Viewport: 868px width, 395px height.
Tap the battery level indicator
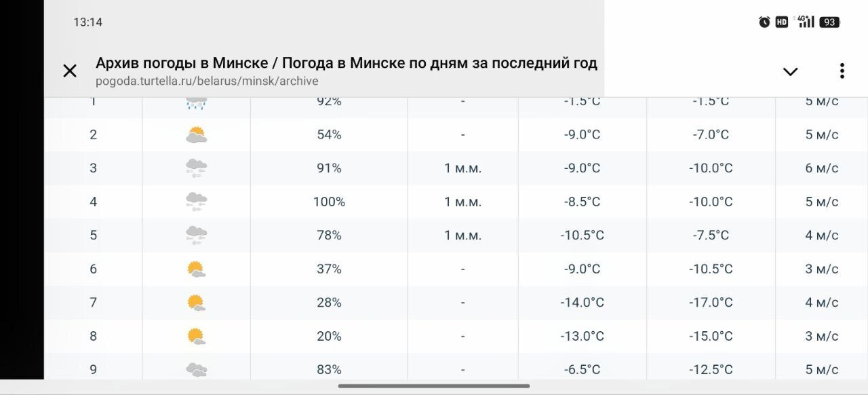pyautogui.click(x=829, y=22)
